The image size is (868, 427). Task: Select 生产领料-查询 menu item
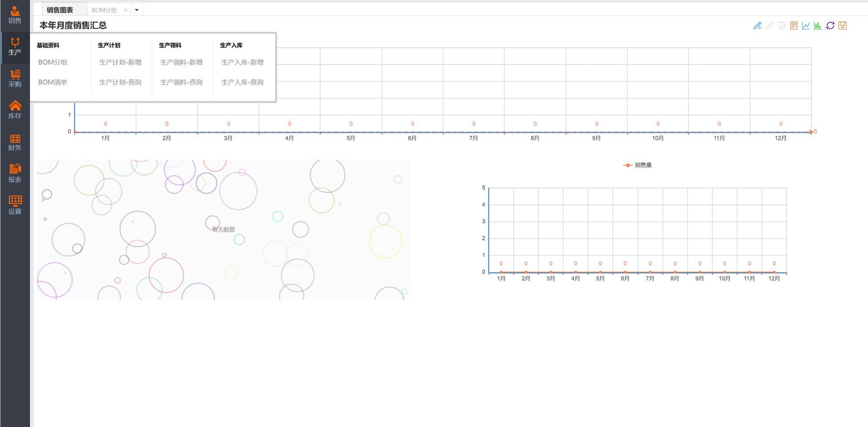click(181, 82)
